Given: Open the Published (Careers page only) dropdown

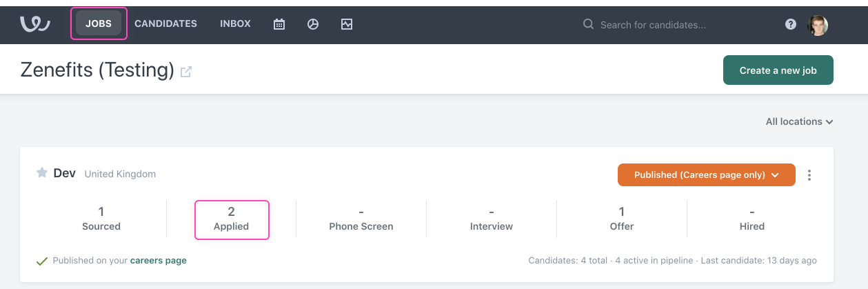Looking at the screenshot, I should [x=706, y=175].
